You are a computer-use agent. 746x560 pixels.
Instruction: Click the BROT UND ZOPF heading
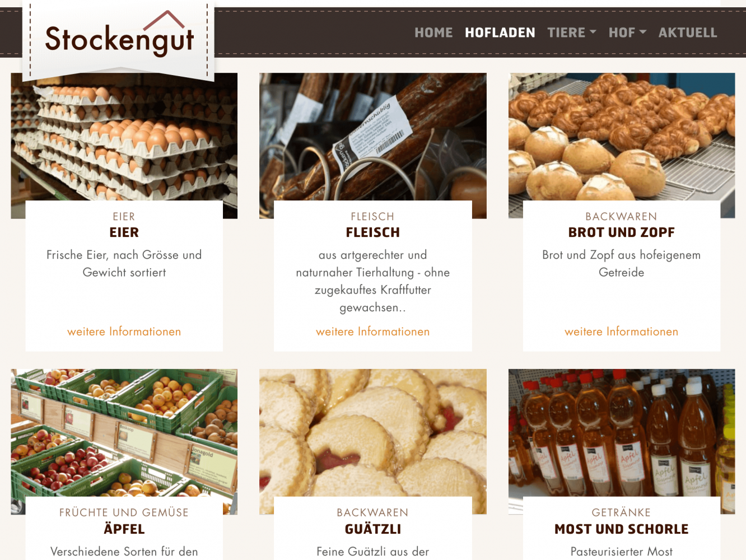pyautogui.click(x=622, y=232)
